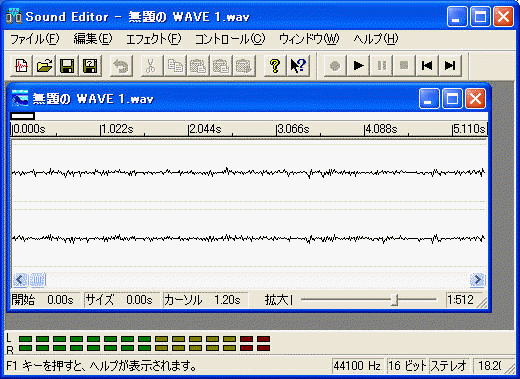Screen dimensions: 520x379
Task: Click the カーソル 1.20s cursor field
Action: (205, 300)
